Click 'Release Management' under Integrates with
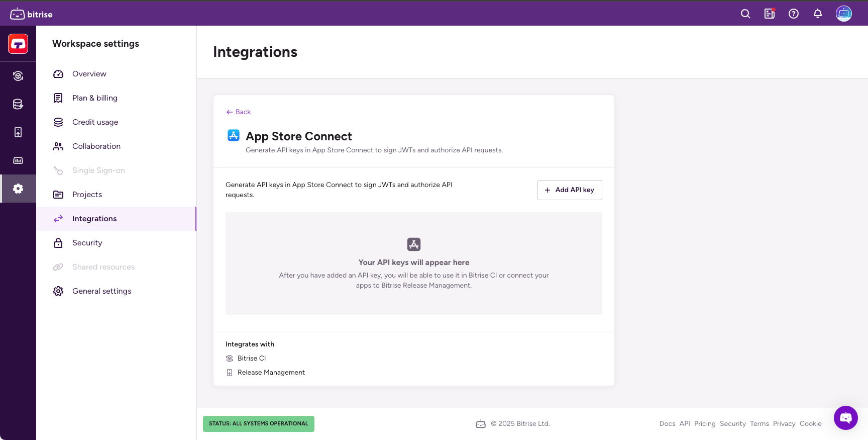The height and width of the screenshot is (440, 868). tap(271, 373)
